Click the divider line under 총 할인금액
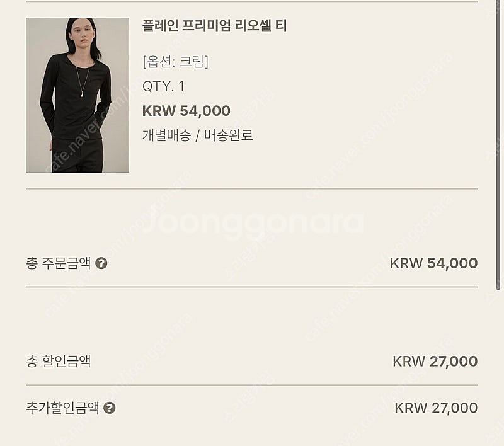 [x=252, y=385]
